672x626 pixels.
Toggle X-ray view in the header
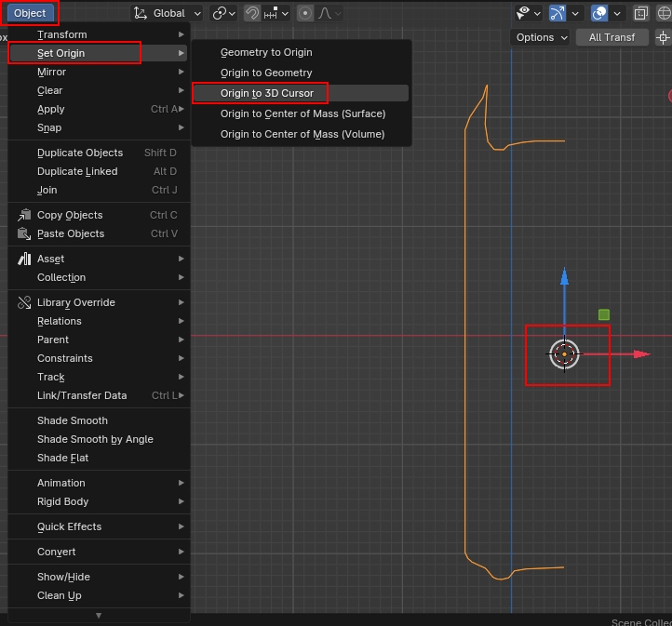[641, 13]
